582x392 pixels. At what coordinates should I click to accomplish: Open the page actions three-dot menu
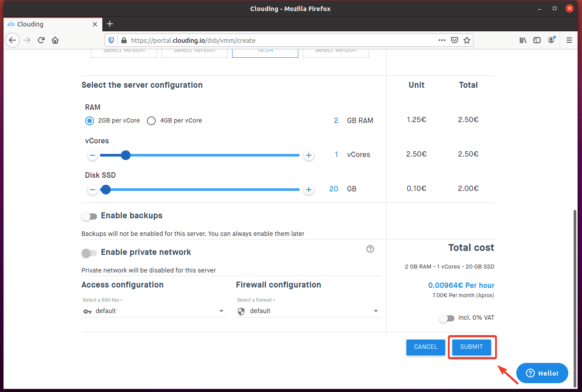coord(442,40)
